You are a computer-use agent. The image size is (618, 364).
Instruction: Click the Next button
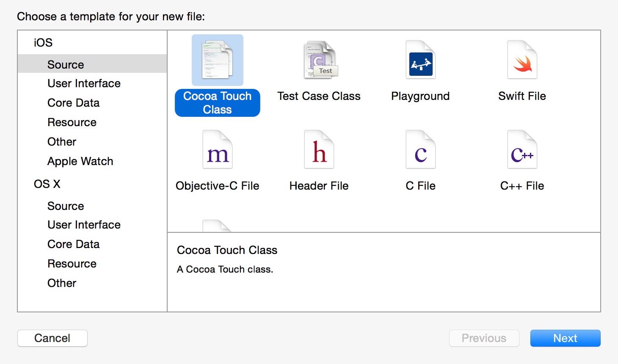click(565, 338)
